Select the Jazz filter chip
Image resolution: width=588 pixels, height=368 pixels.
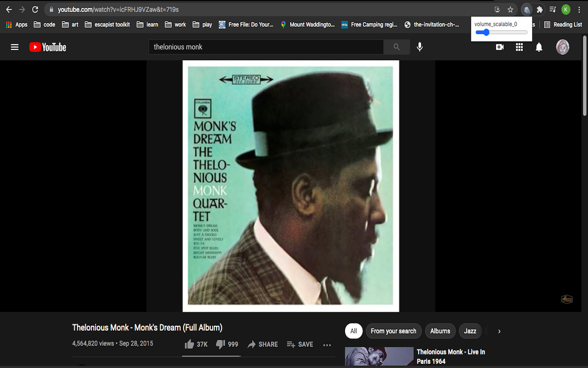(x=470, y=331)
